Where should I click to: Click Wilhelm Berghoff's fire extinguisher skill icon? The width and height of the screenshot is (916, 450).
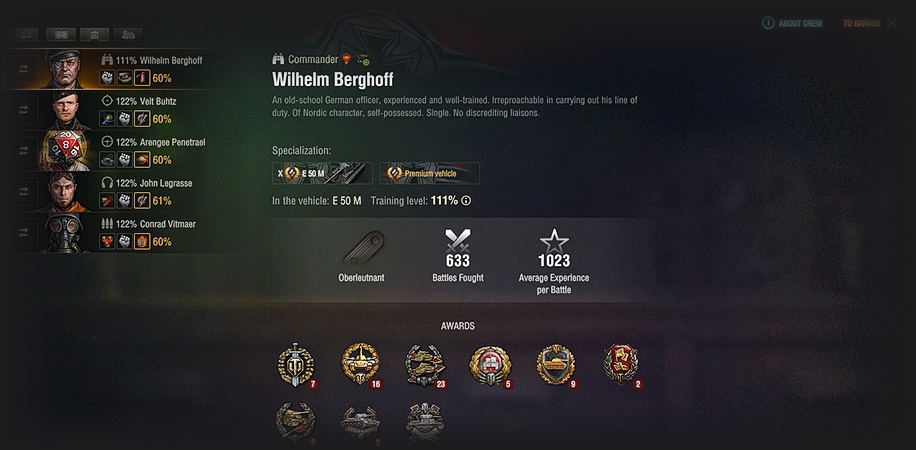tap(142, 78)
